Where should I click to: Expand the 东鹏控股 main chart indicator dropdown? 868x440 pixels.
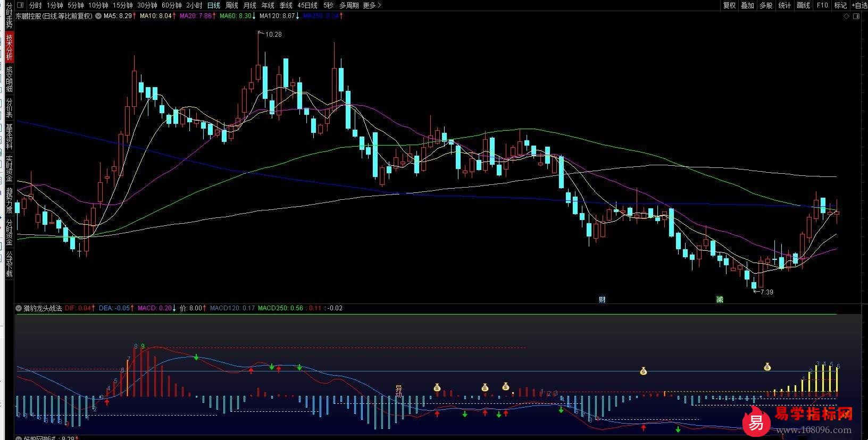pyautogui.click(x=98, y=16)
